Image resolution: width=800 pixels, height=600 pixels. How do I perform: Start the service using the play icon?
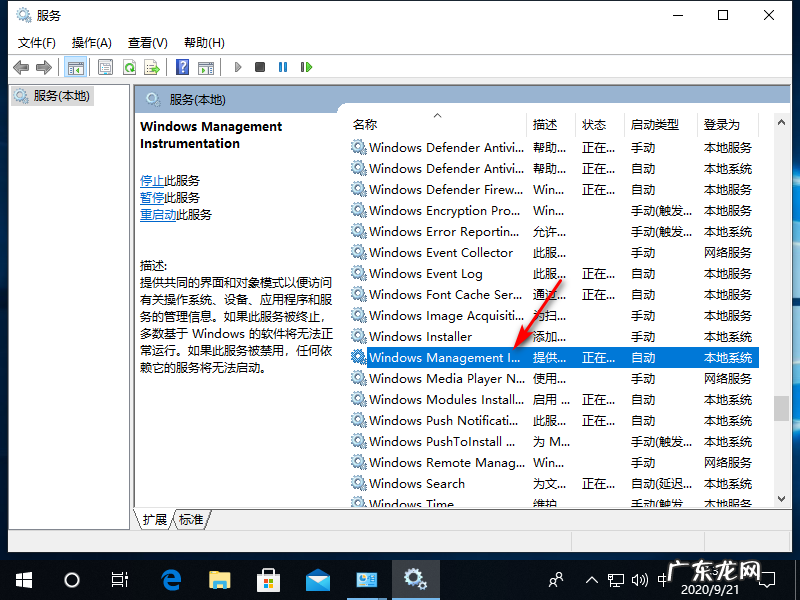(x=237, y=67)
